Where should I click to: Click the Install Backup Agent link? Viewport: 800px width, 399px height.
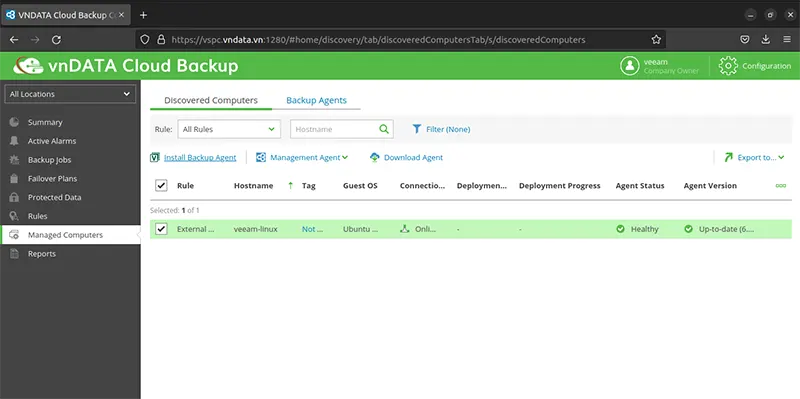[x=200, y=158]
